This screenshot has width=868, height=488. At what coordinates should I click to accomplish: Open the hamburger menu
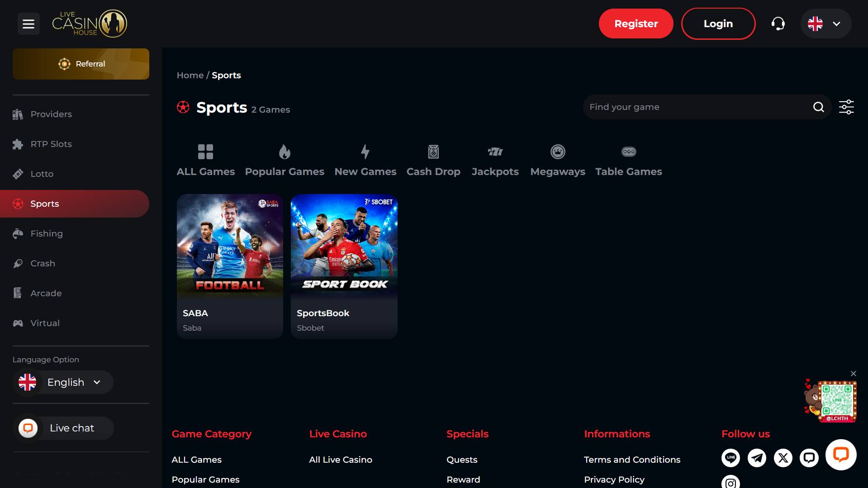[x=28, y=24]
